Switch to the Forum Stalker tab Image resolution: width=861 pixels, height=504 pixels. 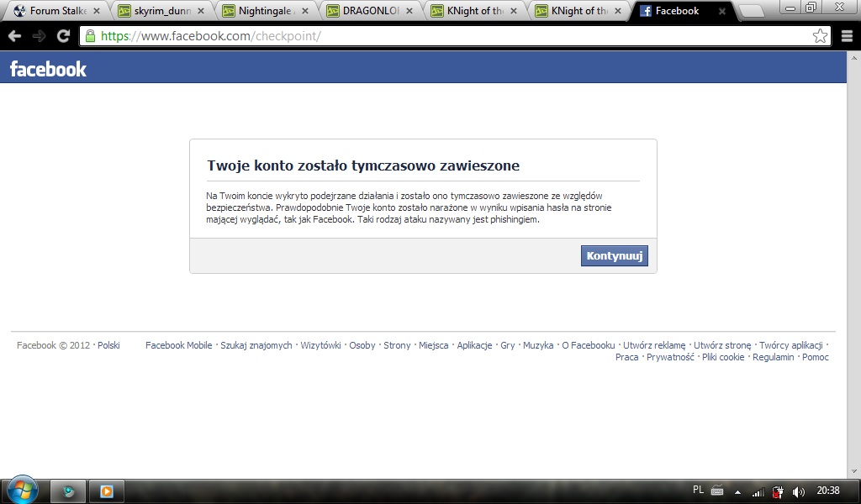(x=57, y=11)
